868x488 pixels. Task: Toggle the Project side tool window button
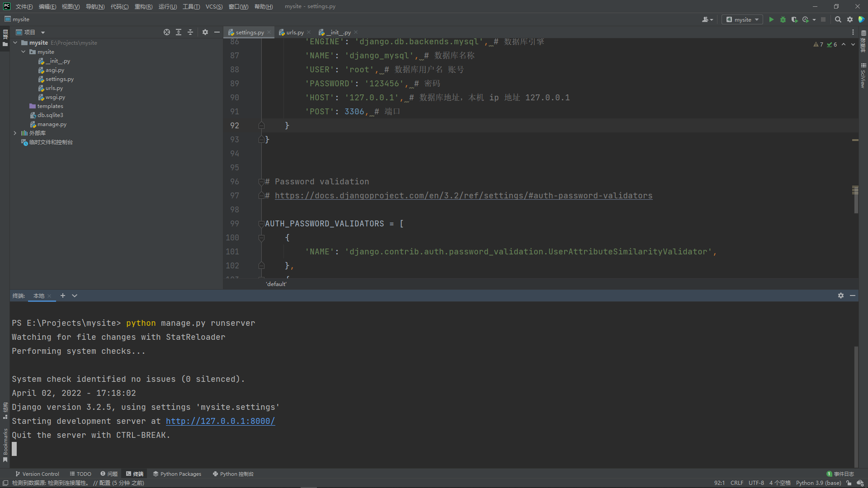[5, 38]
